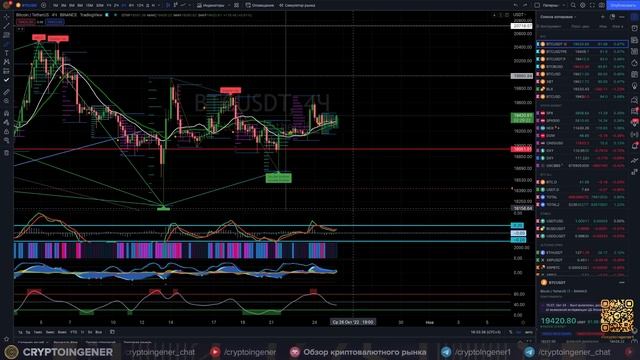Start the 'Симулятор рынка' replay
The image size is (640, 360).
pyautogui.click(x=297, y=5)
